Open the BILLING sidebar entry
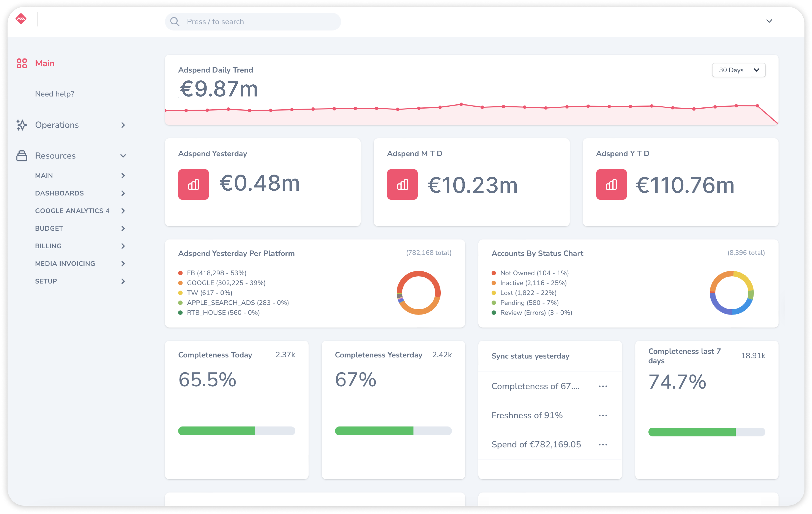Screen dimensions: 812x514 pos(48,246)
